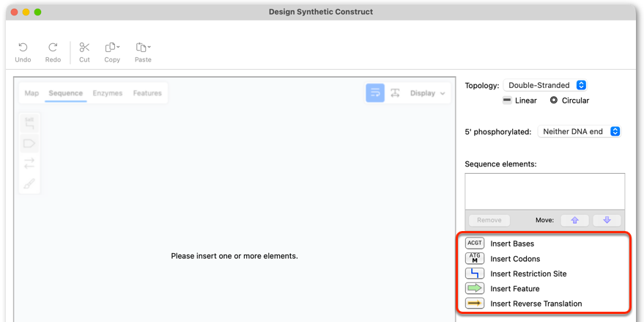Switch to the Enzymes tab
The height and width of the screenshot is (322, 644).
pyautogui.click(x=108, y=93)
